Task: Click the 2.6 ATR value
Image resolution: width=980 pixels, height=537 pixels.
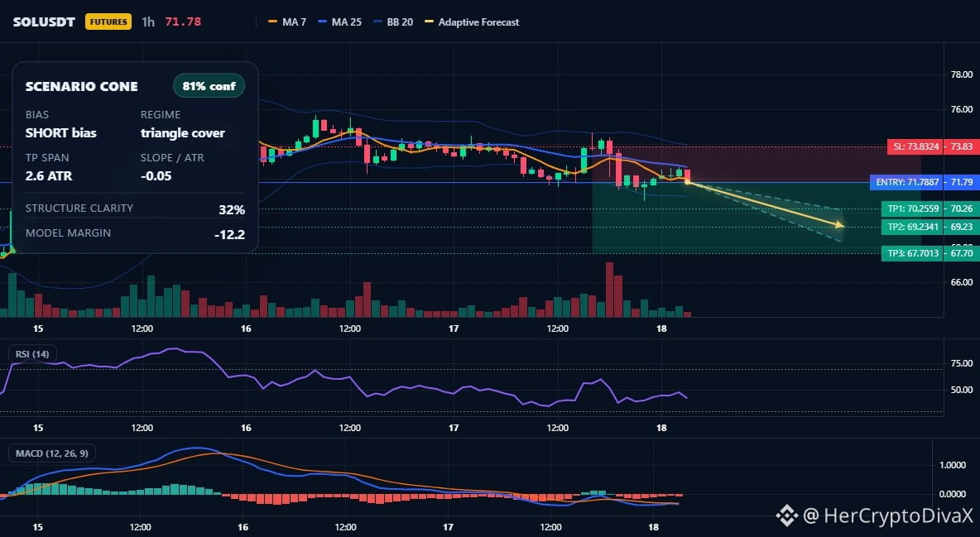Action: 49,175
